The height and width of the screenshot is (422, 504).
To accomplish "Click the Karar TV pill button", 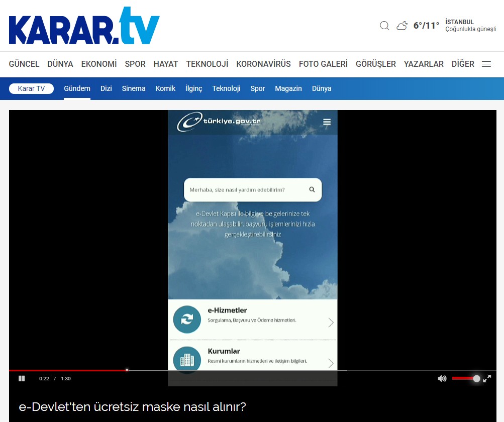I will (31, 88).
